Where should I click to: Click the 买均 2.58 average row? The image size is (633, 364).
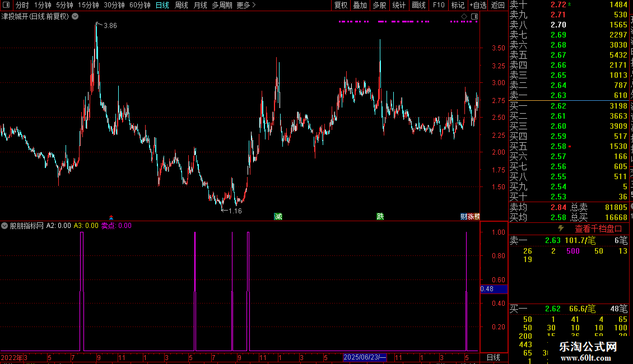tap(538, 217)
